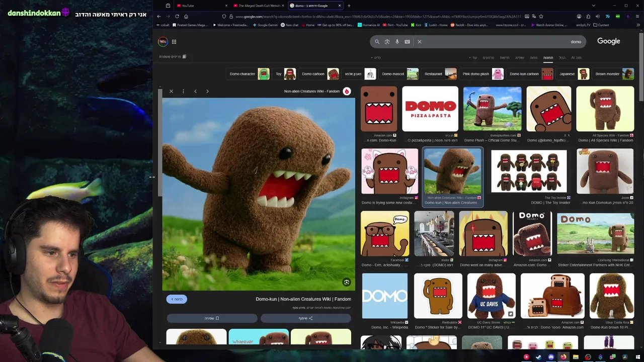Click the Save button in preview panel
Screen dimensions: 644x362
tap(212, 318)
